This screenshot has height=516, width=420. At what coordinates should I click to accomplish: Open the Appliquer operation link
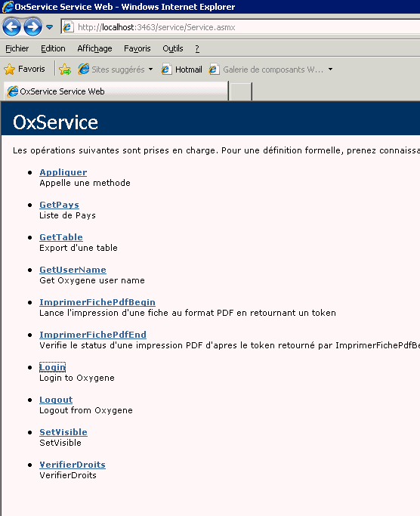(x=63, y=172)
